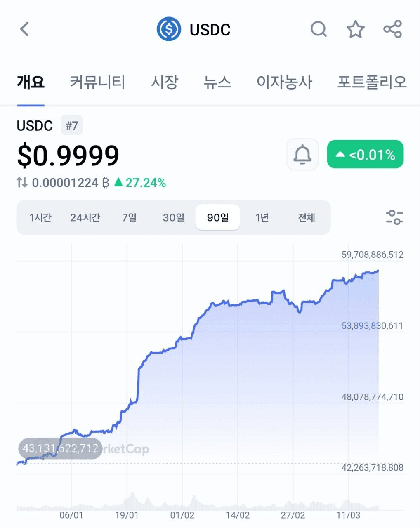
Task: Tap the share icon
Action: 392,29
